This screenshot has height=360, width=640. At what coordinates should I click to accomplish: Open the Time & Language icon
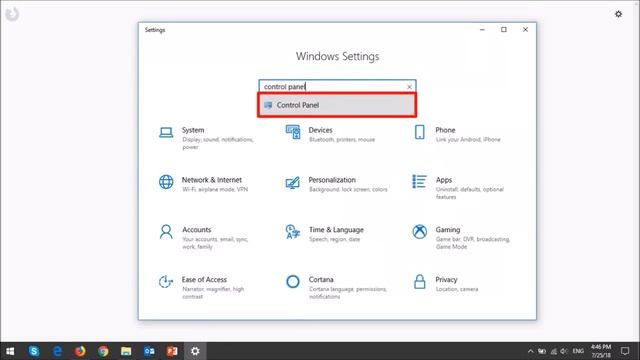(x=293, y=232)
